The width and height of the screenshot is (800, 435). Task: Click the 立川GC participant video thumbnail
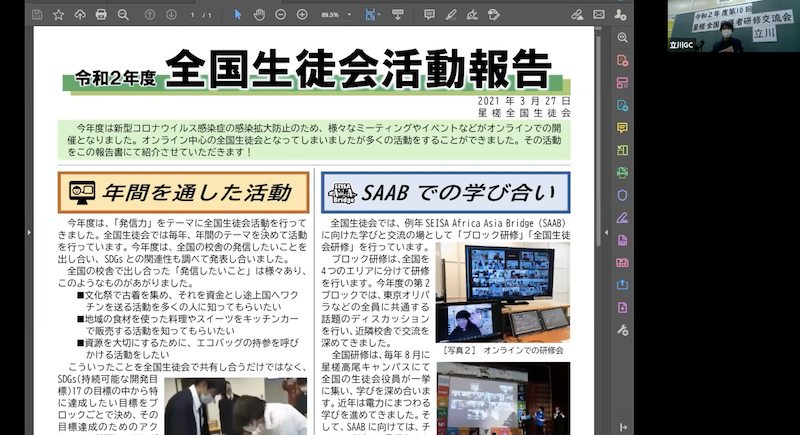733,25
